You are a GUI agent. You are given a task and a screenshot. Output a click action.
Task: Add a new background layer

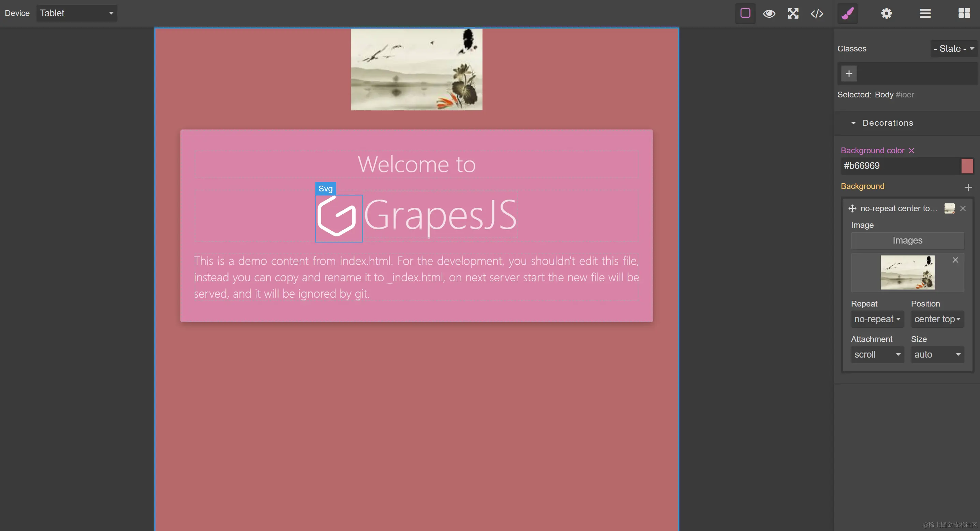click(968, 187)
